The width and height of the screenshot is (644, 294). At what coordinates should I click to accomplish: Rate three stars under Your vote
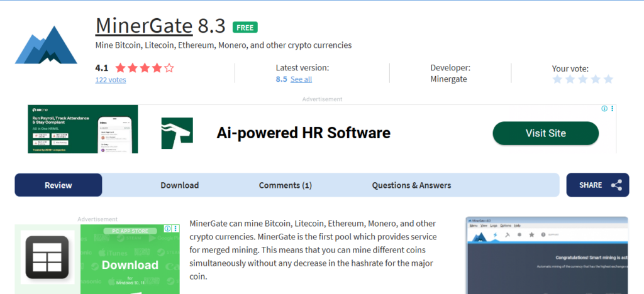[x=583, y=79]
